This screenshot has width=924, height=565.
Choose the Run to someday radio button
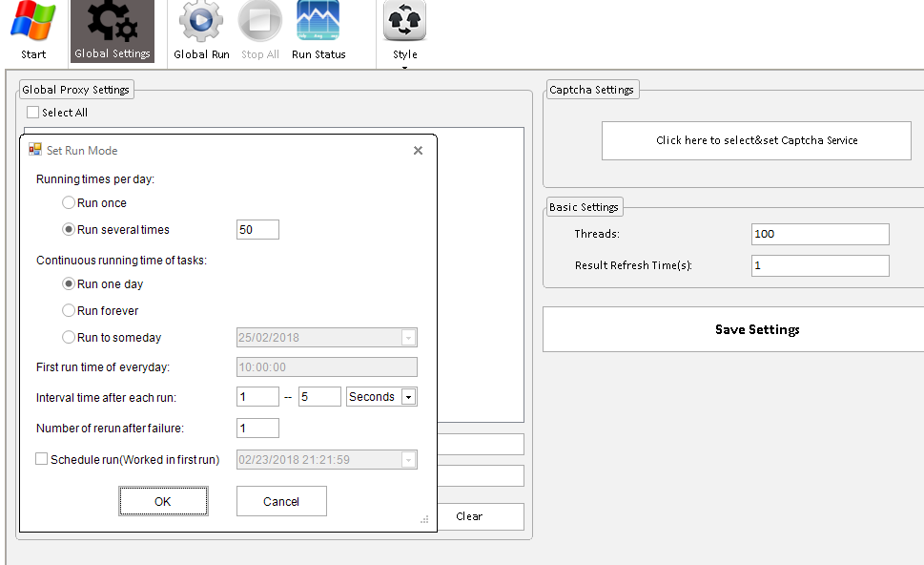click(x=69, y=338)
